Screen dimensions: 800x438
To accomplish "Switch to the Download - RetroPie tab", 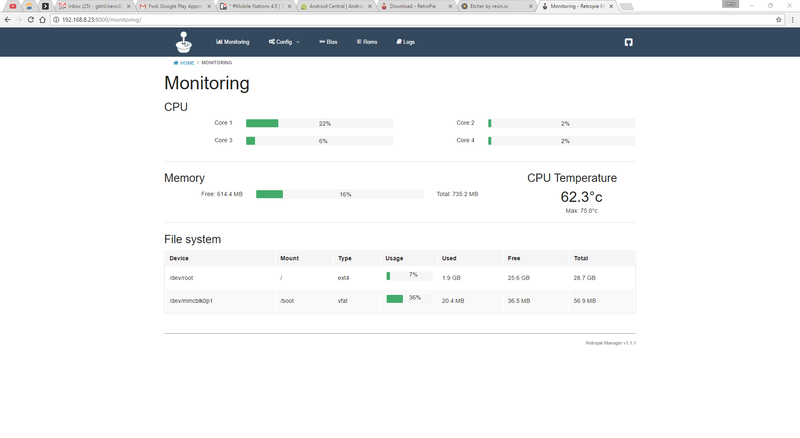I will tap(417, 6).
